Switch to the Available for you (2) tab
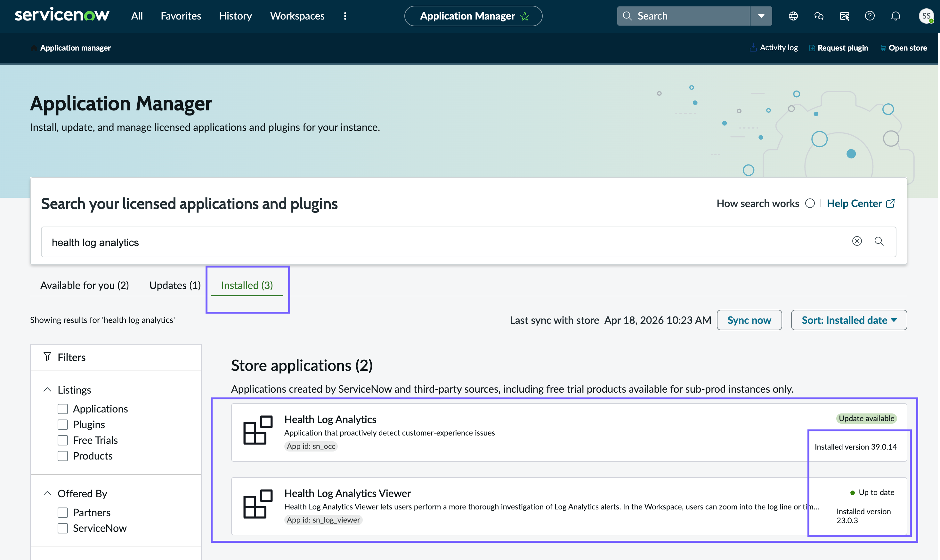Screen dimensions: 940x560 [85, 285]
